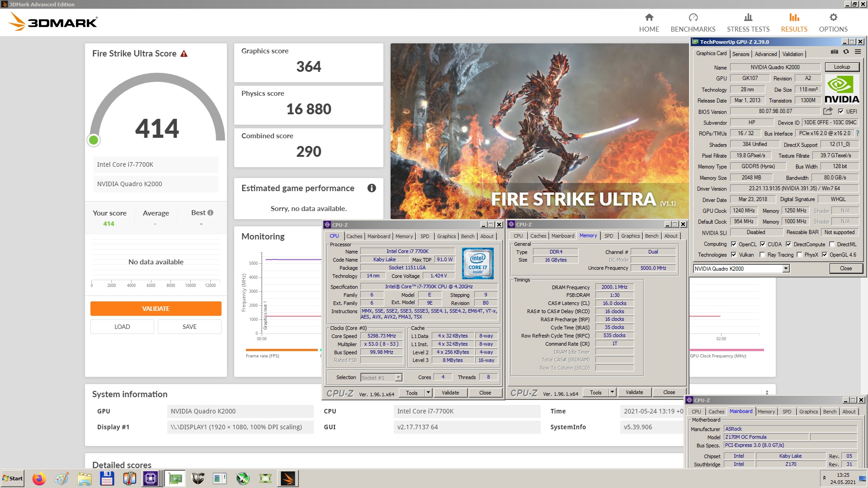Click the floppy disk taskbar icon

(x=107, y=479)
